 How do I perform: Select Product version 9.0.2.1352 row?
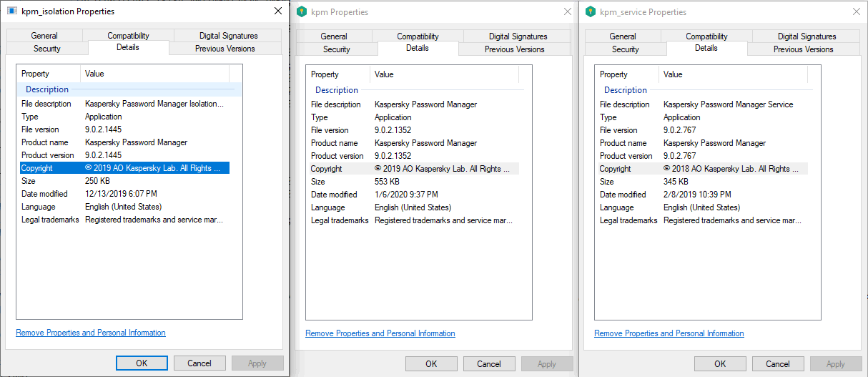(x=414, y=156)
